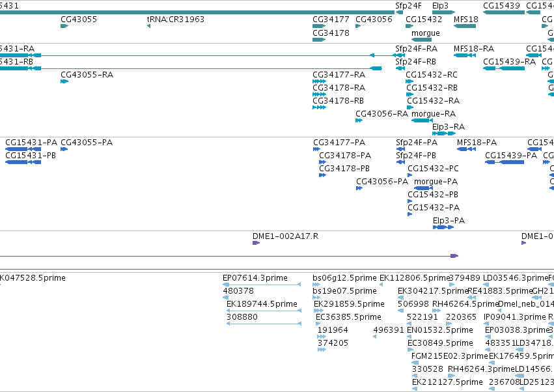
Task: Select the 308880 EST label
Action: pos(242,317)
